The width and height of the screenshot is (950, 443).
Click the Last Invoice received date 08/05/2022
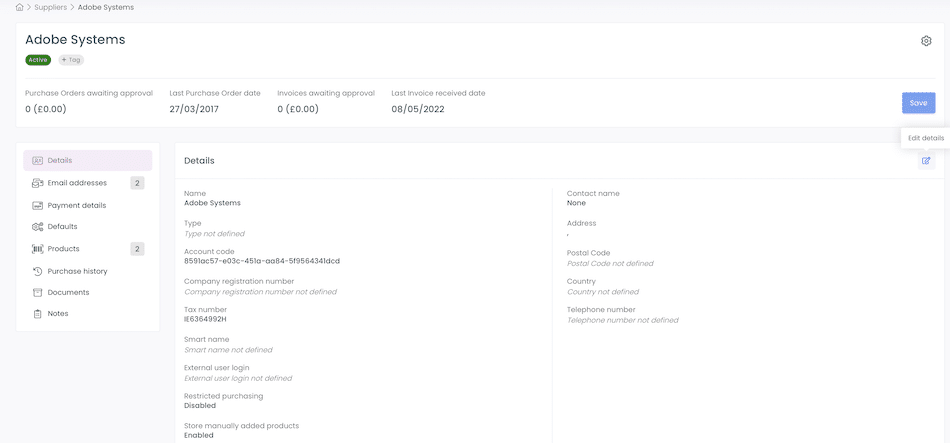tap(416, 110)
